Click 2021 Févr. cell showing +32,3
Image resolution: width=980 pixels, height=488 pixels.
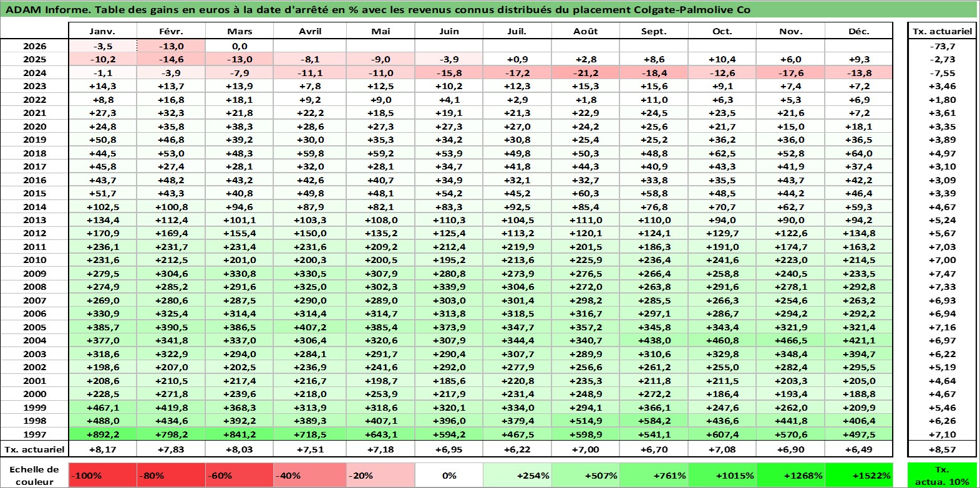click(171, 113)
